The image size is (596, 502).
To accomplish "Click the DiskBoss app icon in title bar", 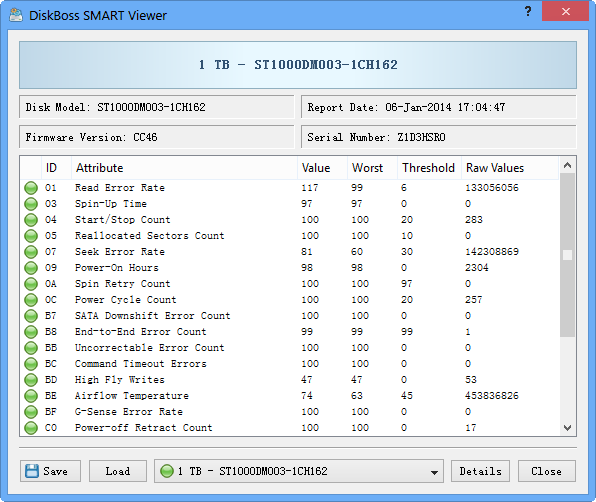I will 16,15.
